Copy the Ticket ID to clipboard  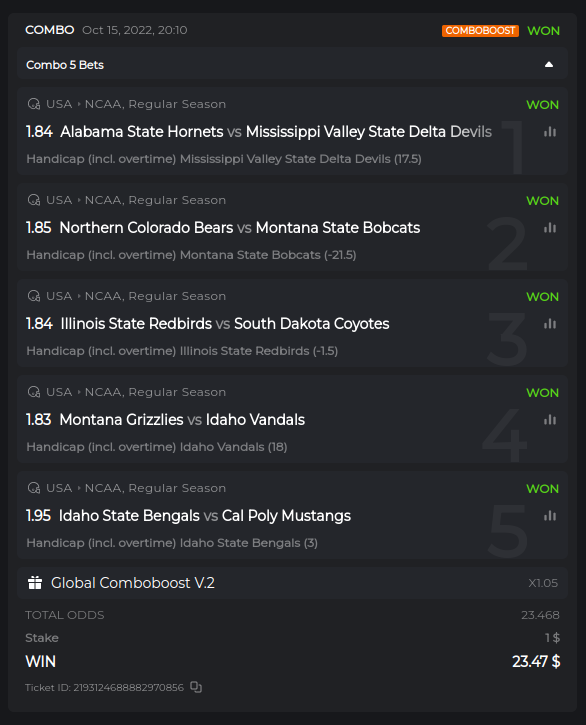click(x=196, y=688)
